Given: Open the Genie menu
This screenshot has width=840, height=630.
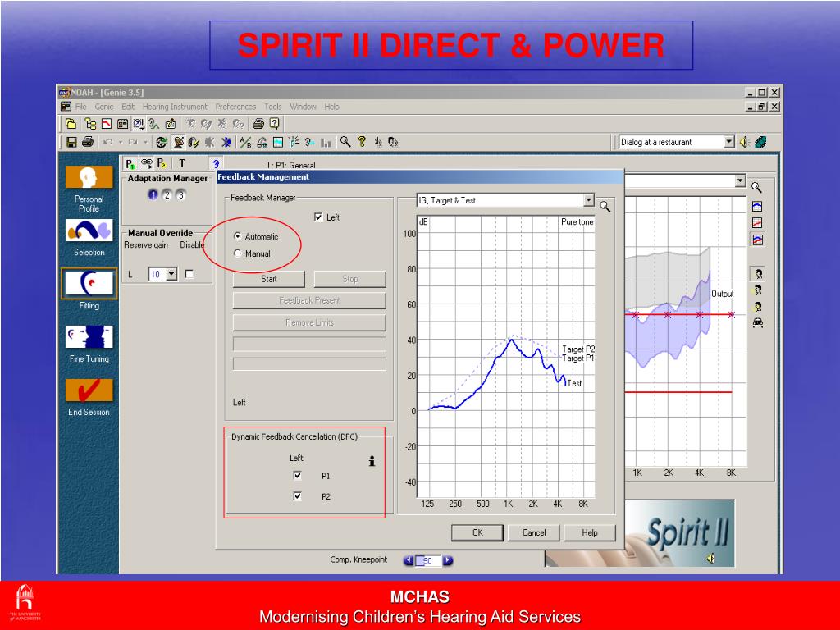Looking at the screenshot, I should (104, 107).
